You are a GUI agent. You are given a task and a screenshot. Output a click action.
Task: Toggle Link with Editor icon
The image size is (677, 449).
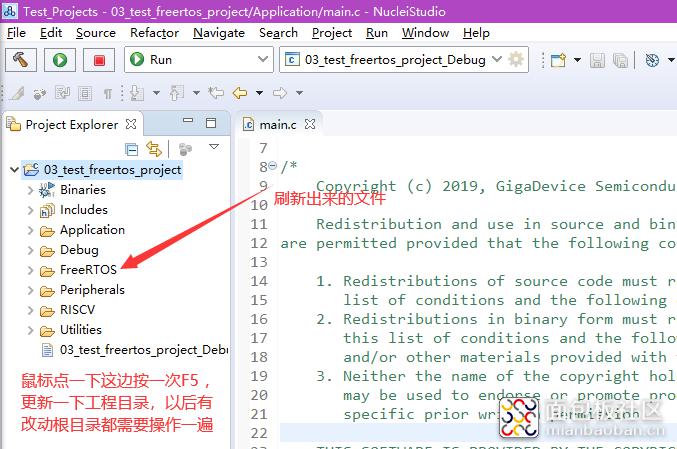tap(154, 149)
